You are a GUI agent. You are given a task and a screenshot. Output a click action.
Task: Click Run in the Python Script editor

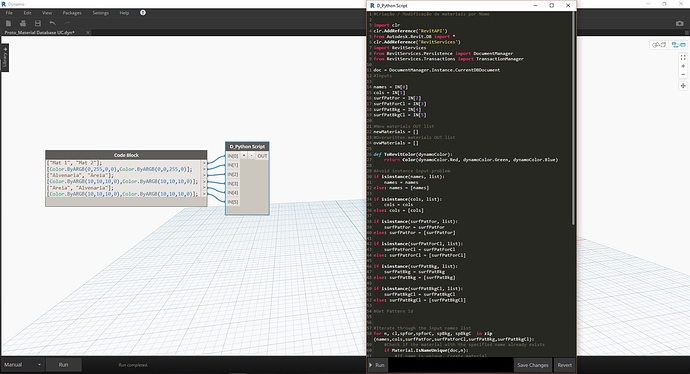(377, 365)
